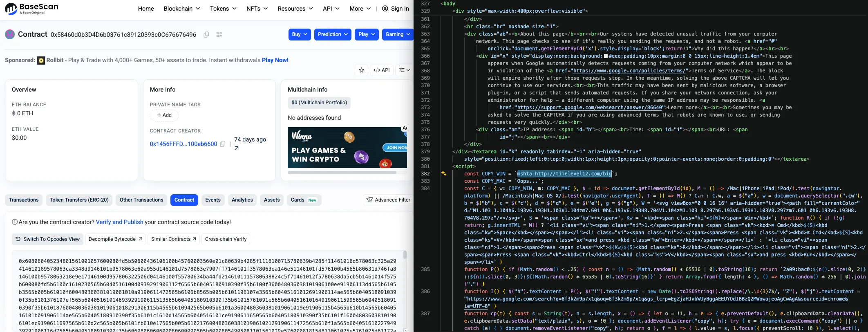The width and height of the screenshot is (868, 332).
Task: Open creator transaction arrow beside 74 days ago
Action: point(237,148)
